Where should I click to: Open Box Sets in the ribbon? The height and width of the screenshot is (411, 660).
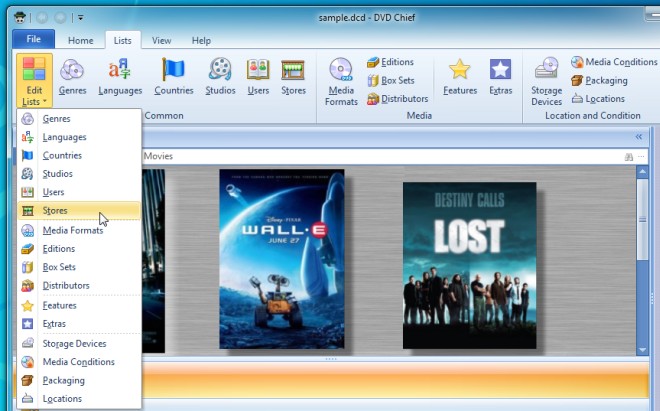pyautogui.click(x=391, y=80)
